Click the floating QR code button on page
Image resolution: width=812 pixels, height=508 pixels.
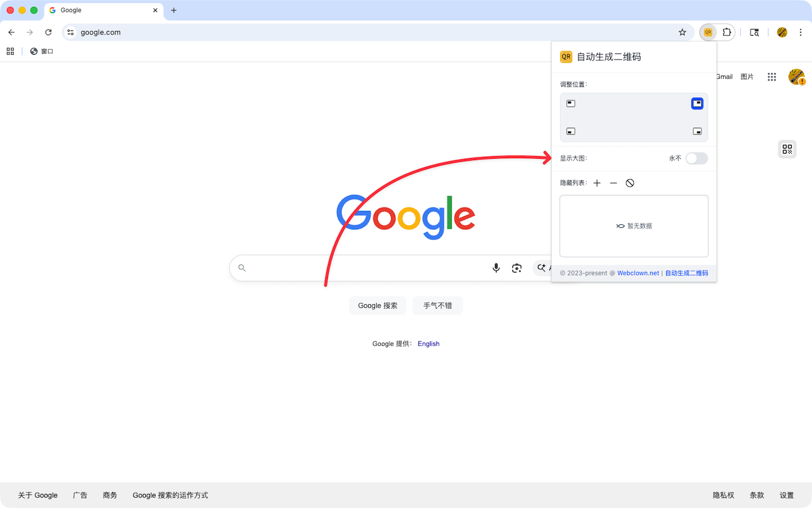pos(787,149)
